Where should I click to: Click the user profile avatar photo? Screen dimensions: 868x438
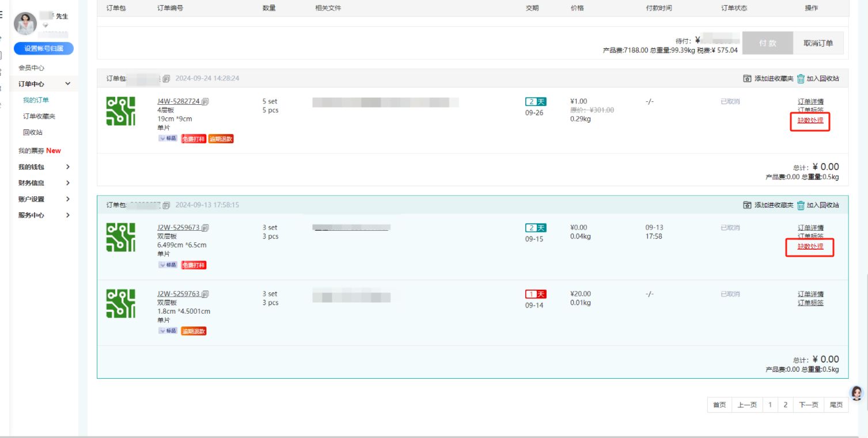pos(25,24)
